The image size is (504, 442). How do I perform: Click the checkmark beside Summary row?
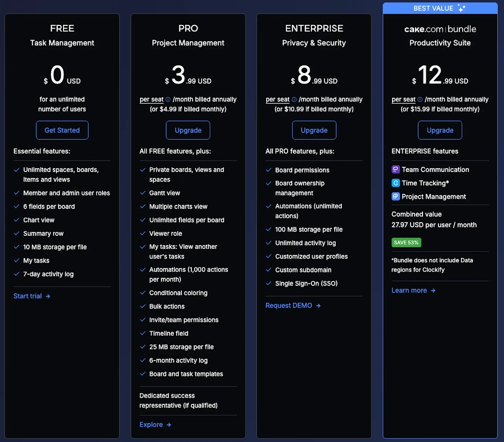pyautogui.click(x=17, y=233)
